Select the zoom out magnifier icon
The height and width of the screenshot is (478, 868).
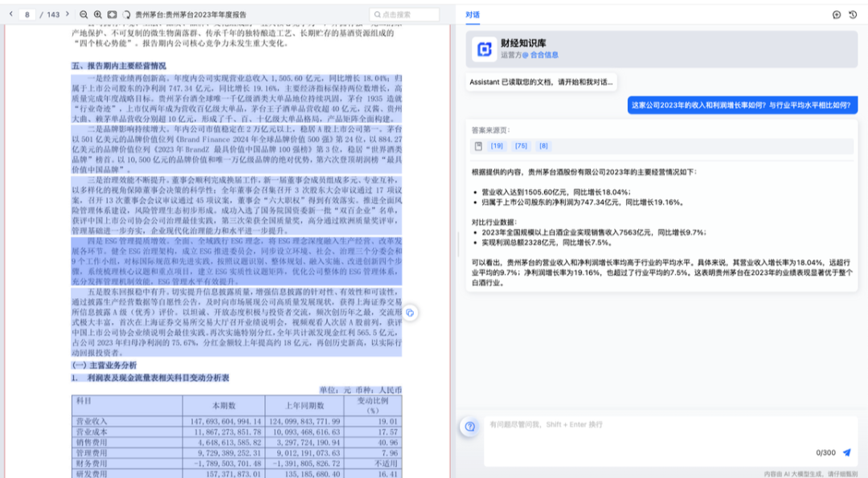(x=84, y=14)
